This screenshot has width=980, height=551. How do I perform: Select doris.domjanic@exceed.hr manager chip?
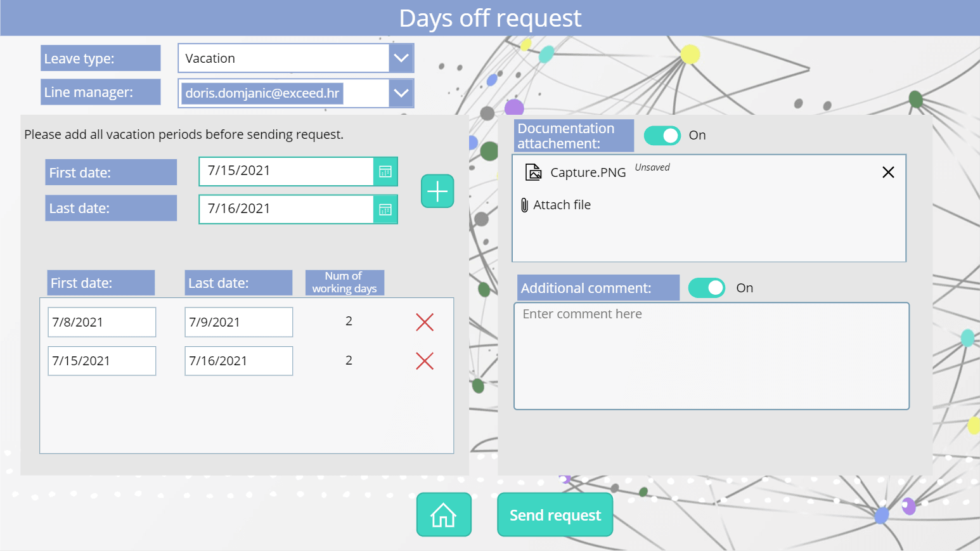(262, 93)
